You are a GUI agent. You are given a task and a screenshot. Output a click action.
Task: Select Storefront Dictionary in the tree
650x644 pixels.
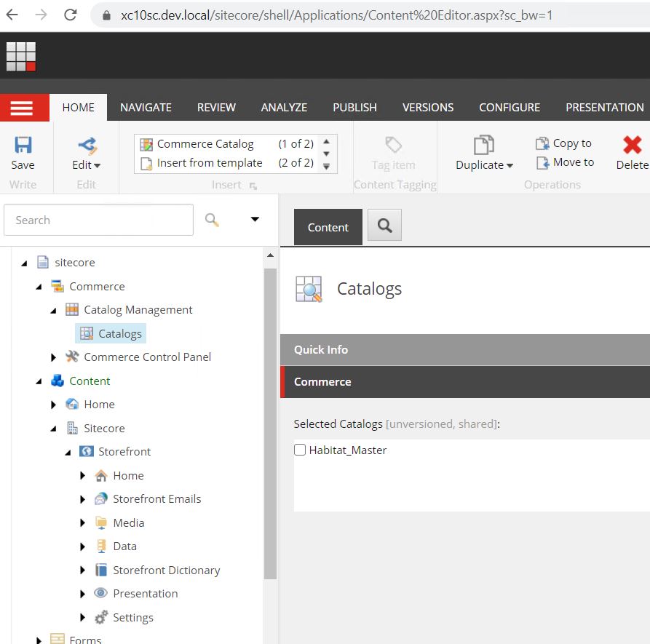(166, 571)
